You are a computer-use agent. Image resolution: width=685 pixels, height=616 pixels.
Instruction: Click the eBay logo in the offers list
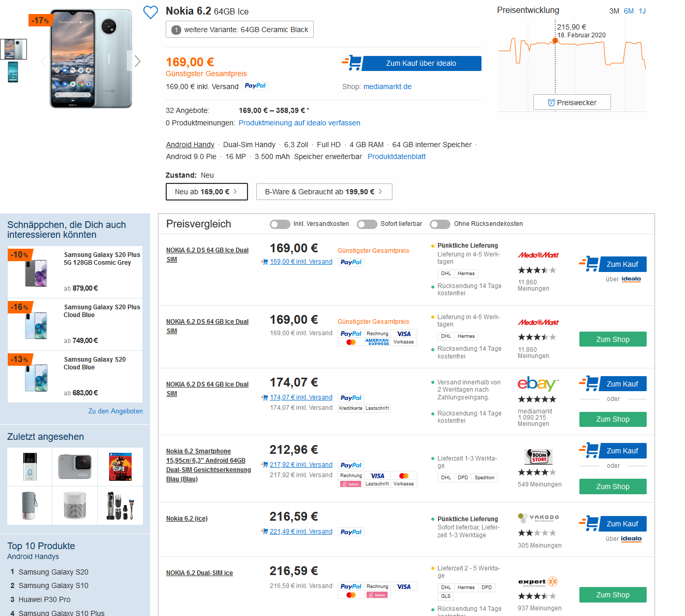click(538, 384)
